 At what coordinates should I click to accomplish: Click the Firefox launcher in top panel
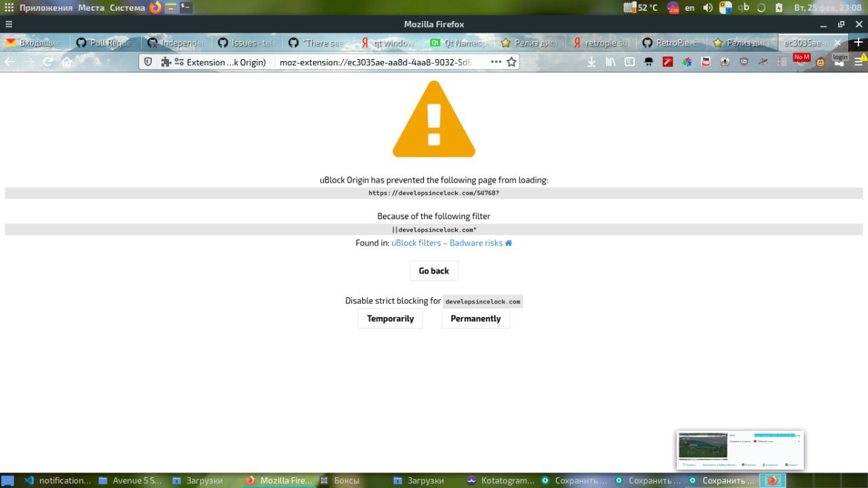tap(155, 7)
